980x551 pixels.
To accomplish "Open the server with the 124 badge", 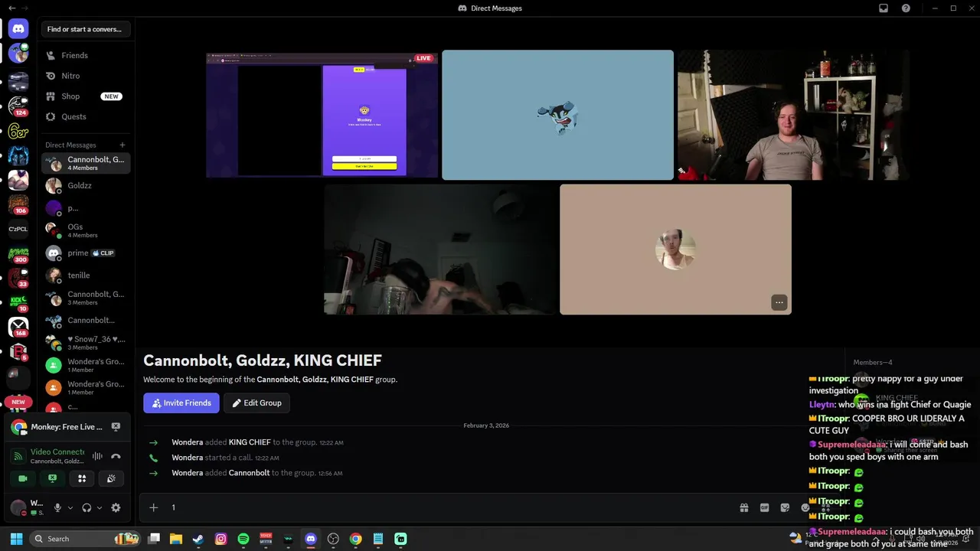I will (x=18, y=106).
